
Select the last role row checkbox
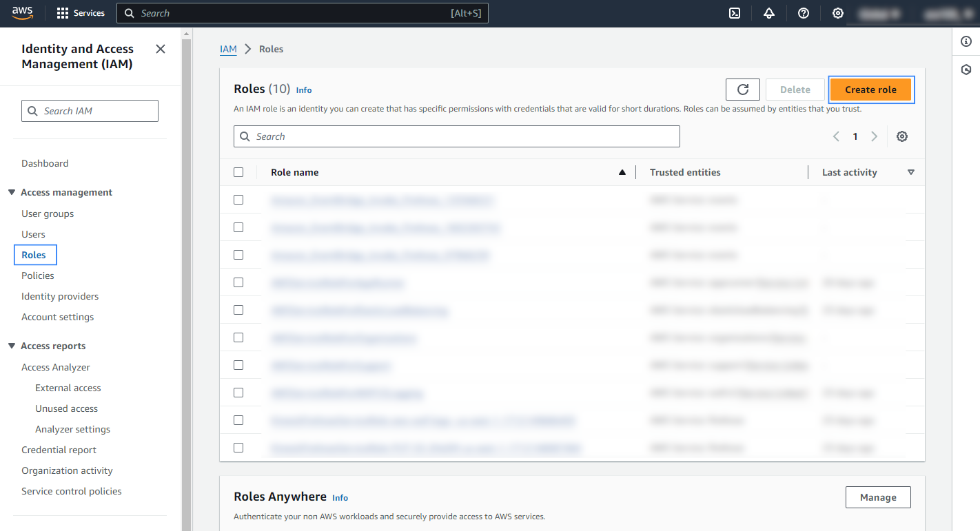click(238, 448)
